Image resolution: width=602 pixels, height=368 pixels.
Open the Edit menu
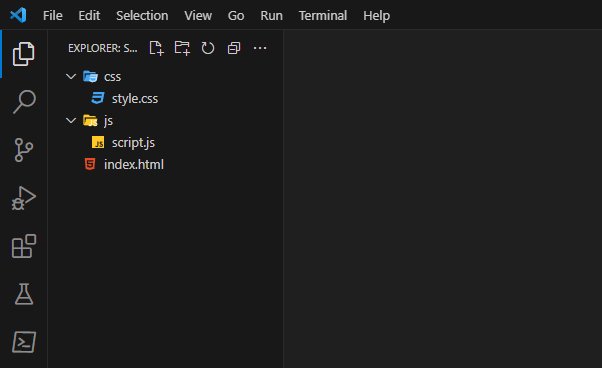(89, 15)
